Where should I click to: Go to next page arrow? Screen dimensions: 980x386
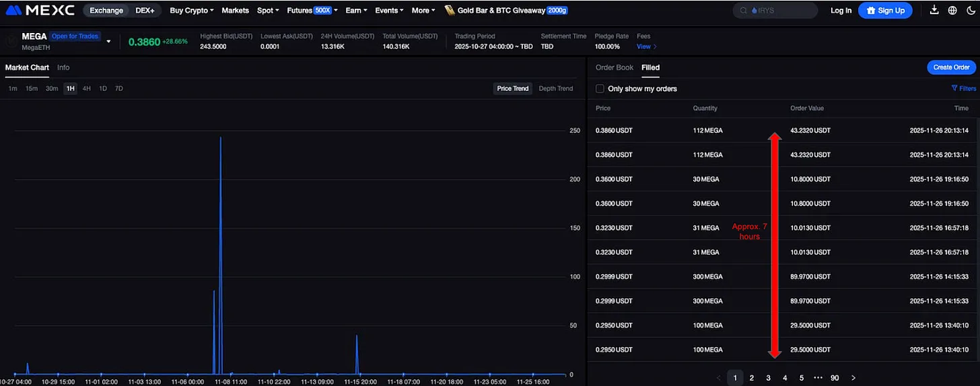[x=853, y=378]
